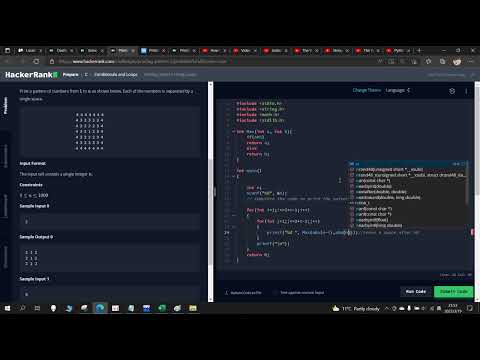Select the Submissions side tab
This screenshot has height=360, width=480.
(5, 156)
